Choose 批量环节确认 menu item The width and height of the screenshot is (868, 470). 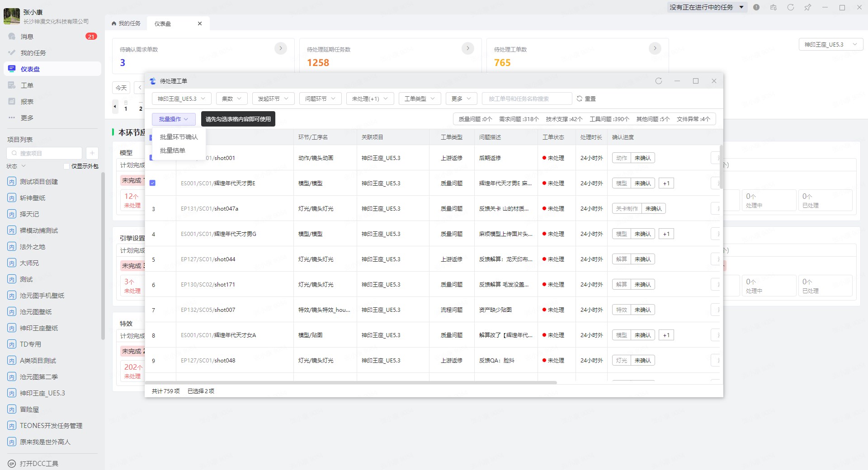point(179,137)
